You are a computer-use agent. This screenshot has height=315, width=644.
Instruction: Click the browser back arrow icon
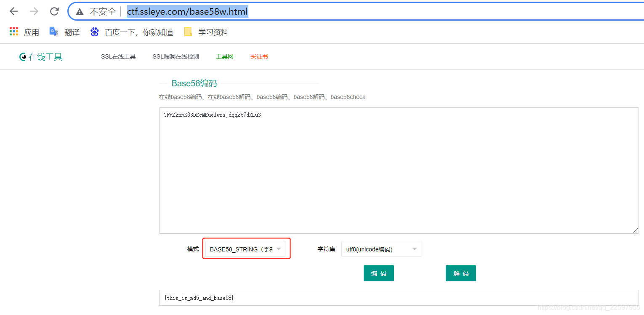coord(13,11)
